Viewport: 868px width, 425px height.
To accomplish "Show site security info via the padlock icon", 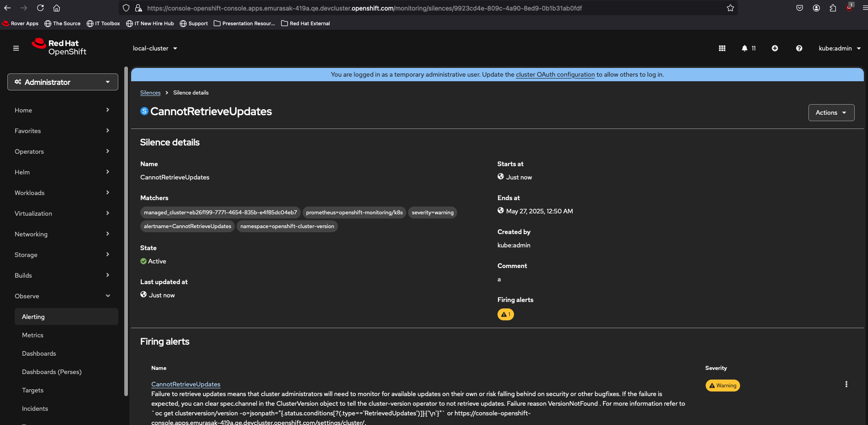I will tap(138, 8).
